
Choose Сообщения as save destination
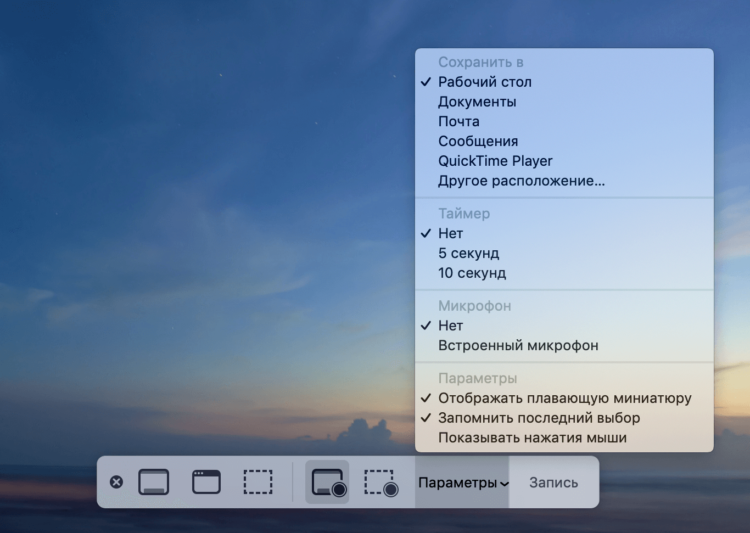pyautogui.click(x=564, y=141)
